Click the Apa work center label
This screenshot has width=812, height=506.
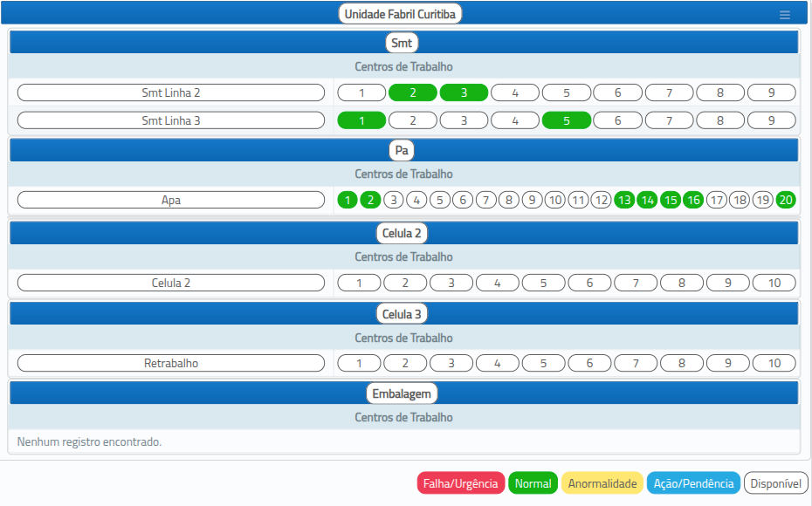click(171, 201)
